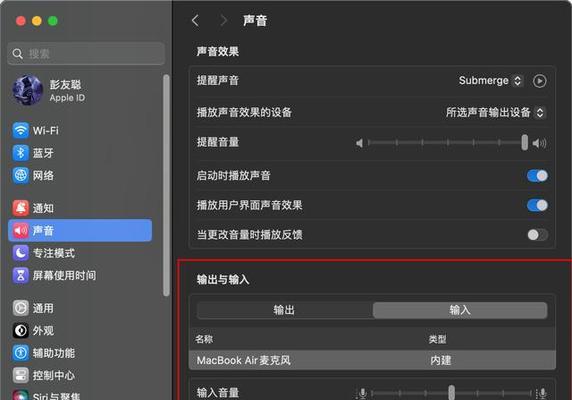Open the Bluetooth (蓝牙) settings icon
The width and height of the screenshot is (572, 400).
pos(20,153)
